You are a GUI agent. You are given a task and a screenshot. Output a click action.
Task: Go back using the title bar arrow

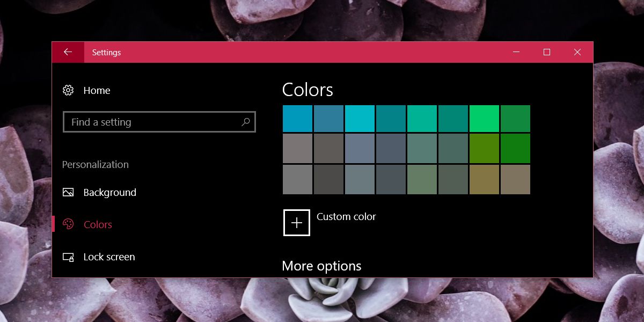click(68, 52)
